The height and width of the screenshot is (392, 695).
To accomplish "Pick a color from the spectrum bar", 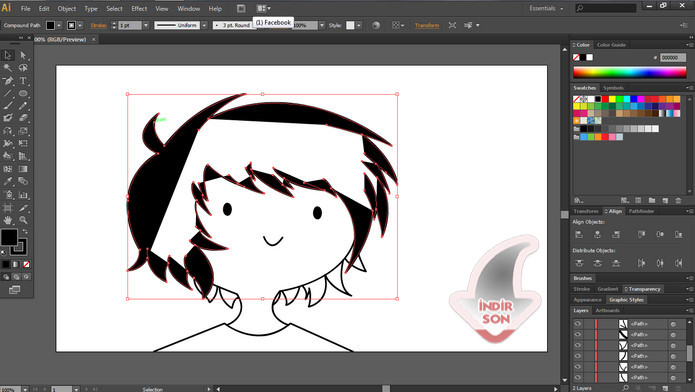I will click(629, 72).
